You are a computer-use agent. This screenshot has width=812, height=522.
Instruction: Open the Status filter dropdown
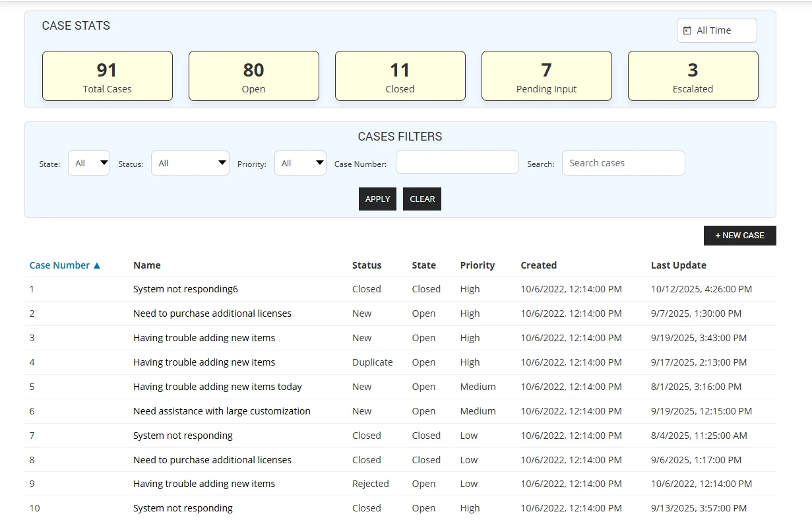(190, 162)
